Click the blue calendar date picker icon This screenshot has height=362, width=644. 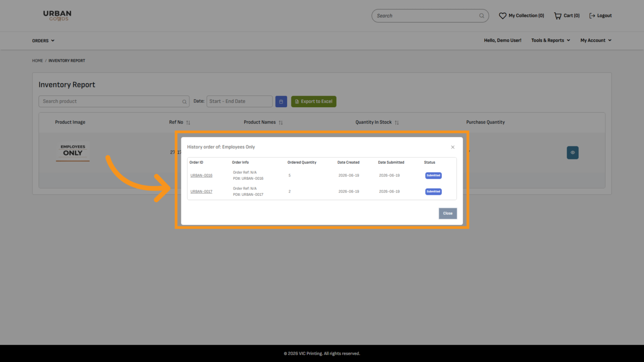click(281, 102)
